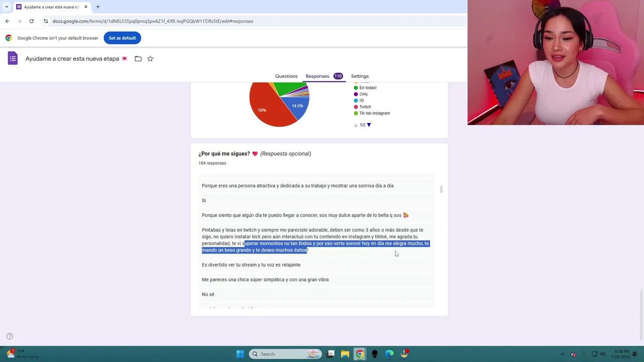Switch to the Settings tab
The image size is (644, 362).
coord(360,76)
